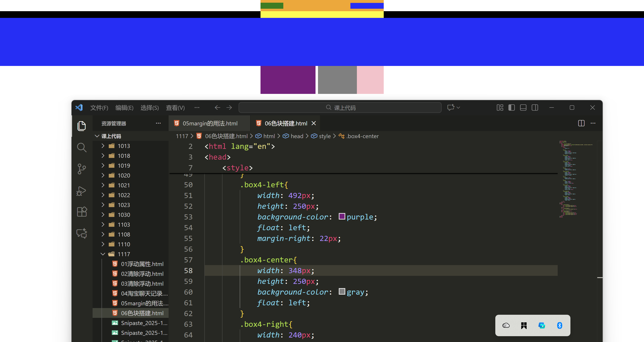Open the 文件(F) menu
This screenshot has width=644, height=342.
(99, 108)
